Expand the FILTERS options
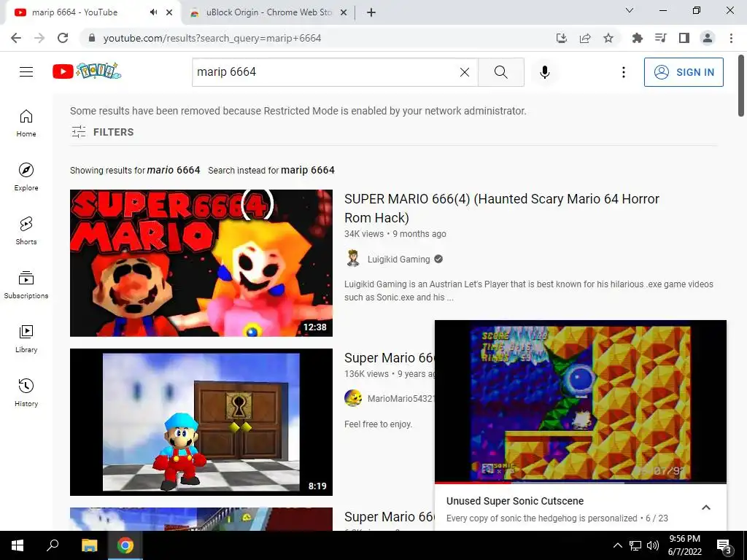The height and width of the screenshot is (560, 747). tap(102, 132)
